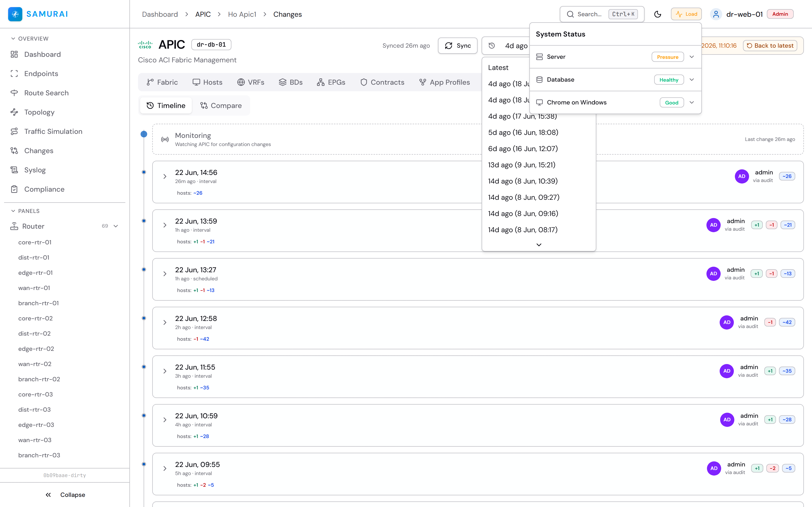
Task: Click the Traffic Simulation icon
Action: pyautogui.click(x=14, y=132)
